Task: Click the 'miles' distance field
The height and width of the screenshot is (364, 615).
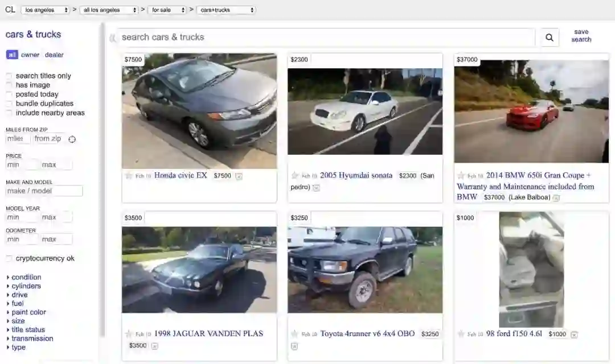Action: (x=18, y=139)
